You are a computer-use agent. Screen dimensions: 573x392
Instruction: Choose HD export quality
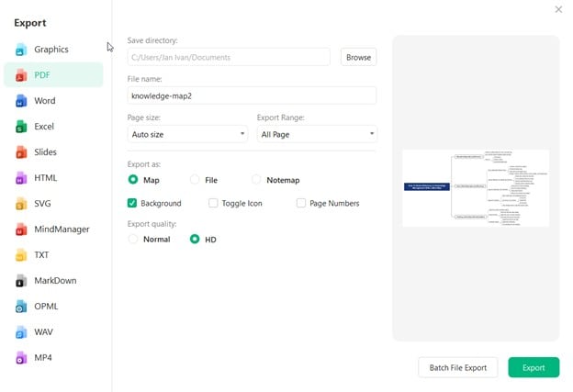(x=195, y=239)
